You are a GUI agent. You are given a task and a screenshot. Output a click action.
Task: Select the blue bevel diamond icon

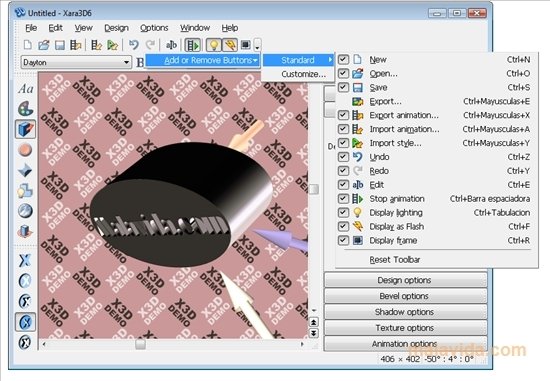(x=25, y=170)
